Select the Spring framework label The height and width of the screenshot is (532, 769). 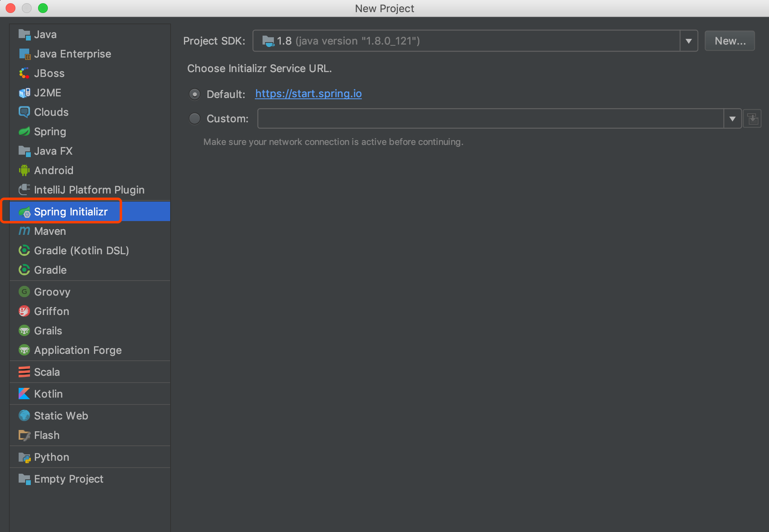50,132
